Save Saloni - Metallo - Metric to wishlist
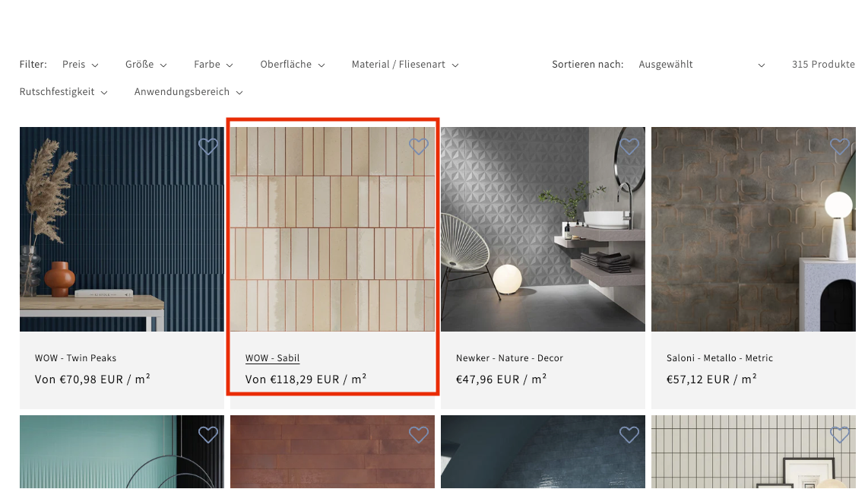 tap(840, 146)
